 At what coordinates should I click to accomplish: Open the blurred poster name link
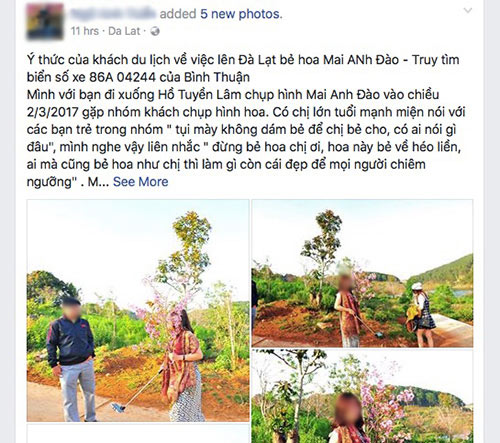click(x=113, y=14)
